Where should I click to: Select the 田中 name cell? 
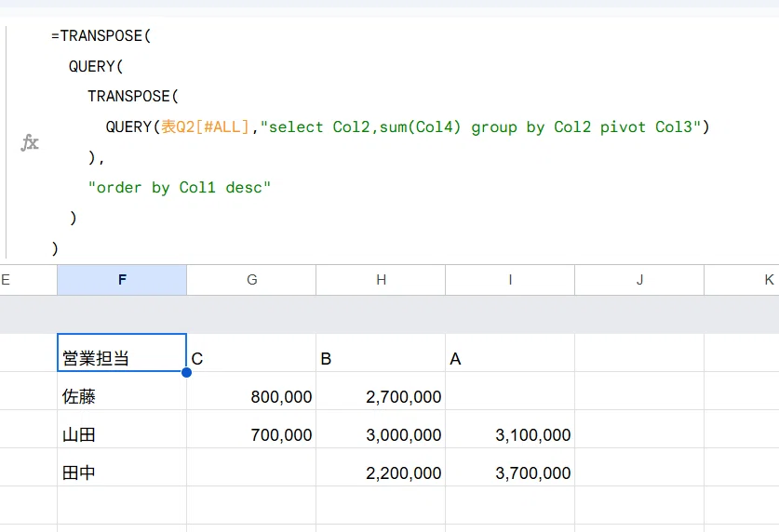[x=122, y=468]
